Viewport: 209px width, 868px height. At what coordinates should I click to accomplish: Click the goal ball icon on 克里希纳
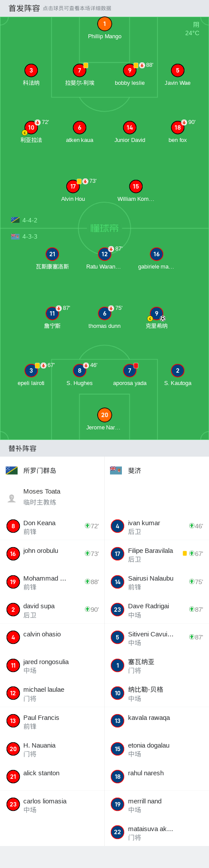[x=163, y=318]
